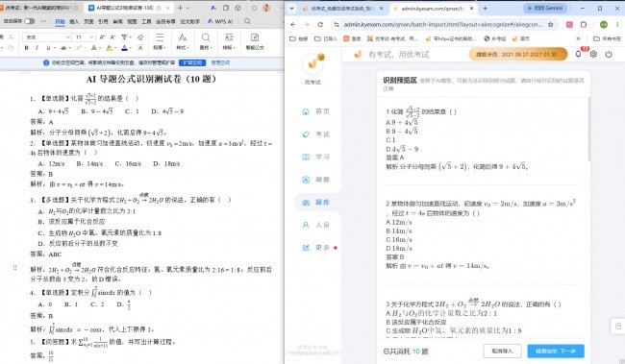Screen dimensions: 625x364
Task: Go to 首页 in the sidebar
Action: tap(316, 111)
